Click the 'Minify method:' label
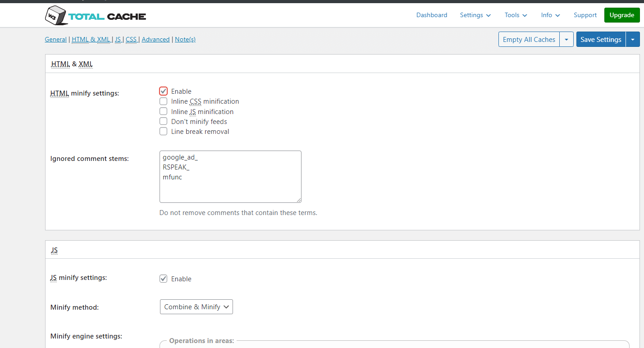 [x=74, y=307]
